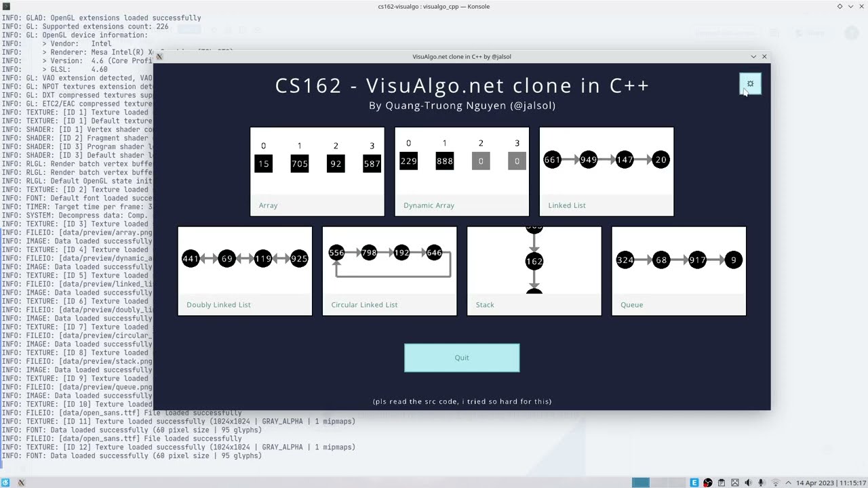868x488 pixels.
Task: Open the Stack visualization card
Action: click(x=534, y=271)
